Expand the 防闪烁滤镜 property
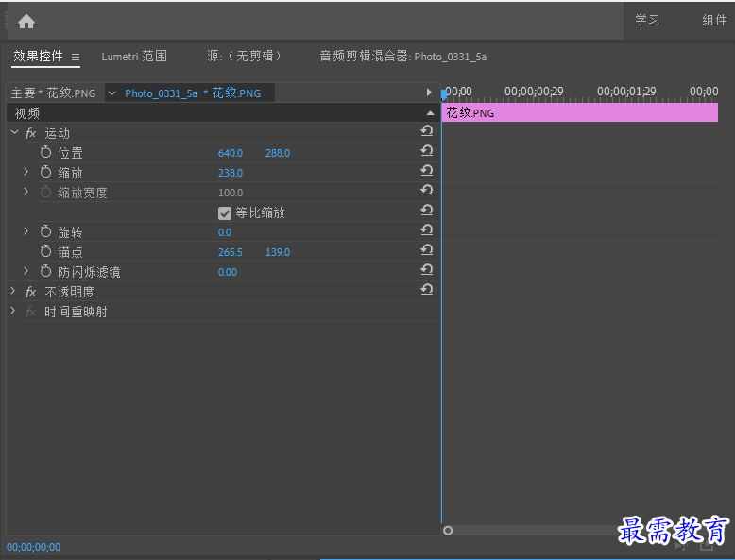The height and width of the screenshot is (560, 735). pos(26,271)
